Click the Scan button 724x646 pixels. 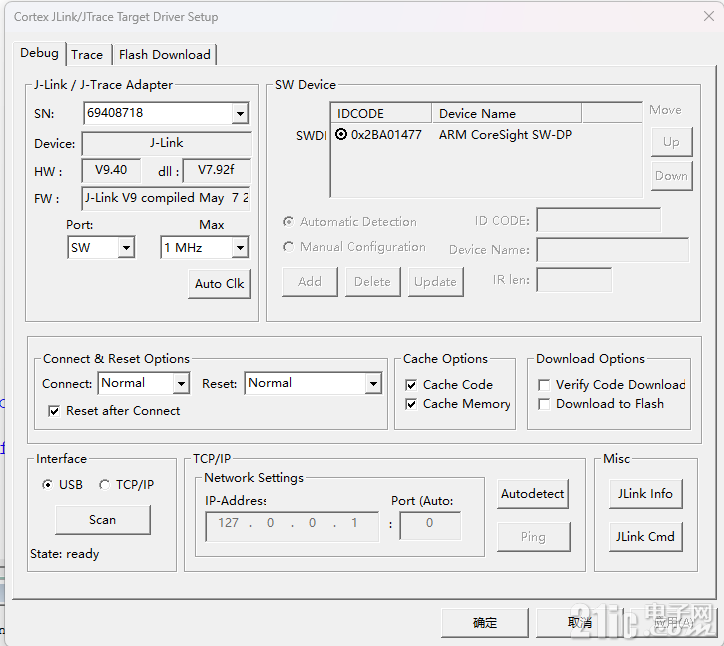pyautogui.click(x=103, y=520)
